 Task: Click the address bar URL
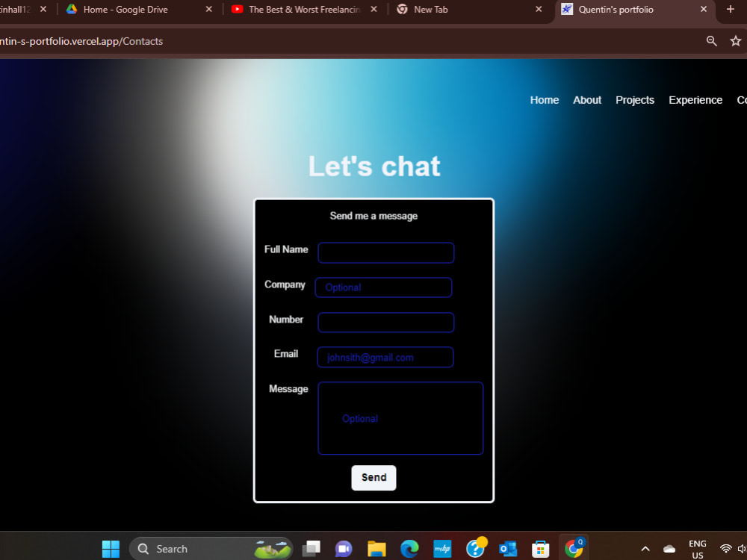coord(81,41)
